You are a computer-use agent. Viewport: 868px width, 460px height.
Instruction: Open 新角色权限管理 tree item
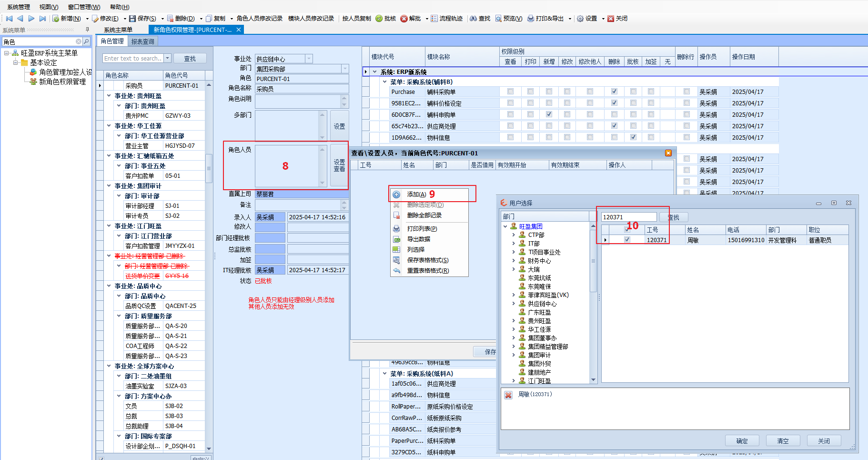point(62,82)
